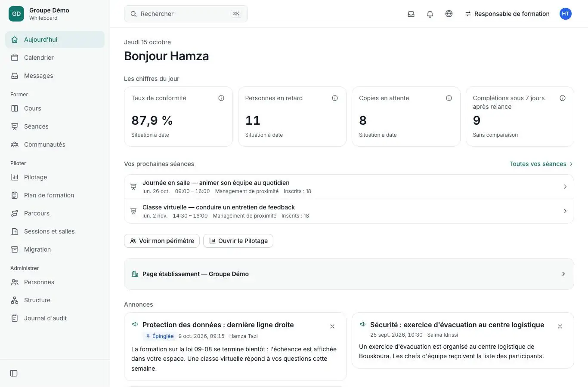Open Communautés in sidebar
Image resolution: width=588 pixels, height=387 pixels.
tap(55, 144)
